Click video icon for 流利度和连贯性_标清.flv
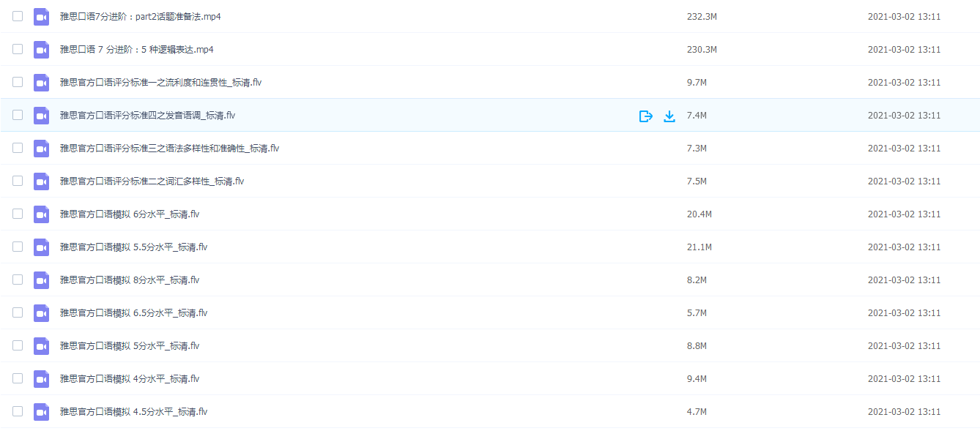 [x=41, y=83]
